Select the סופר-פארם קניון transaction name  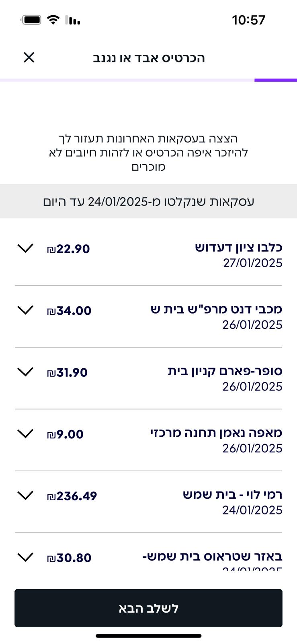pos(225,371)
